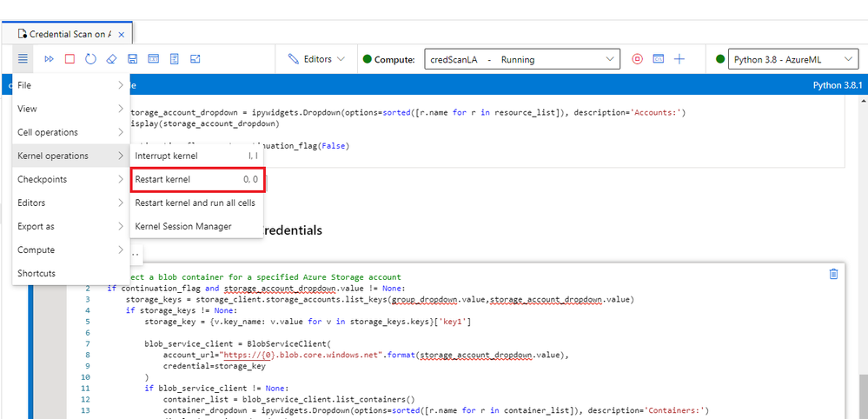Click the variable explorer toolbar icon

(x=153, y=58)
